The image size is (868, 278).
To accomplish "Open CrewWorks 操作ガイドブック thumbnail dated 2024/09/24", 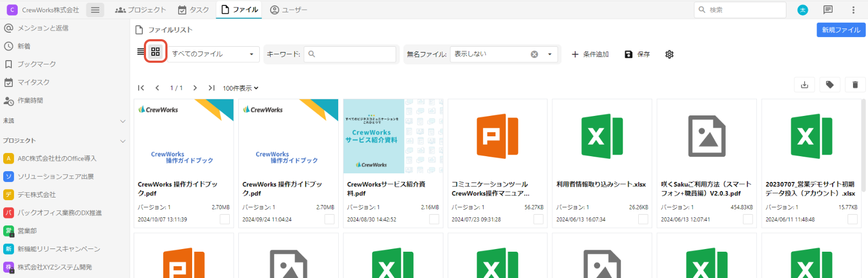I will click(x=288, y=136).
